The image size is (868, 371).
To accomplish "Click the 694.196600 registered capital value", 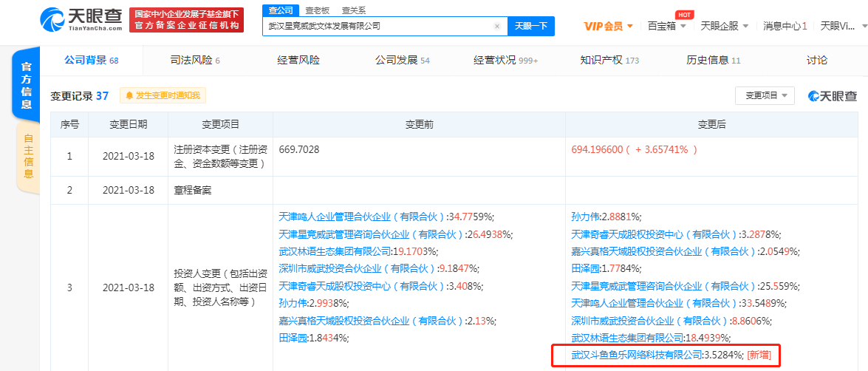I will click(597, 149).
